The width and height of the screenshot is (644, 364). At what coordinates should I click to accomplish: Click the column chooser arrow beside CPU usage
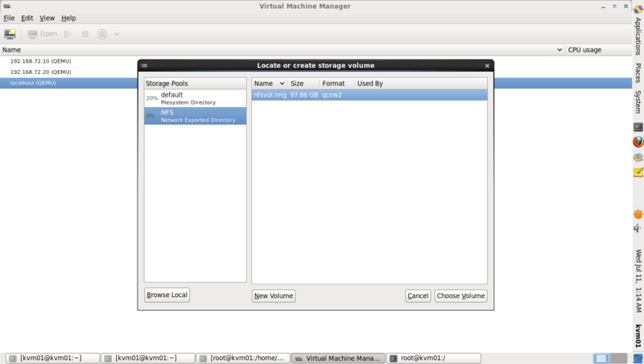coord(559,50)
